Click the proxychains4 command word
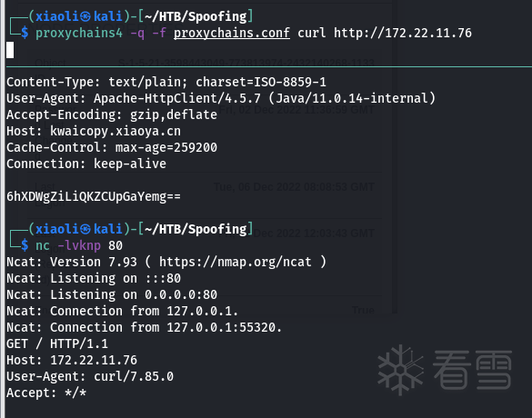The width and height of the screenshot is (532, 418). pos(79,34)
